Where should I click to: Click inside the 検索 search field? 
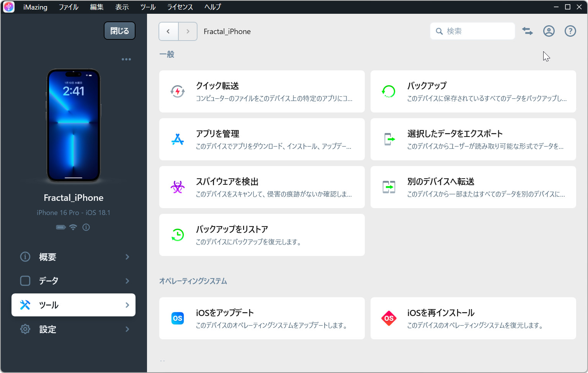472,31
